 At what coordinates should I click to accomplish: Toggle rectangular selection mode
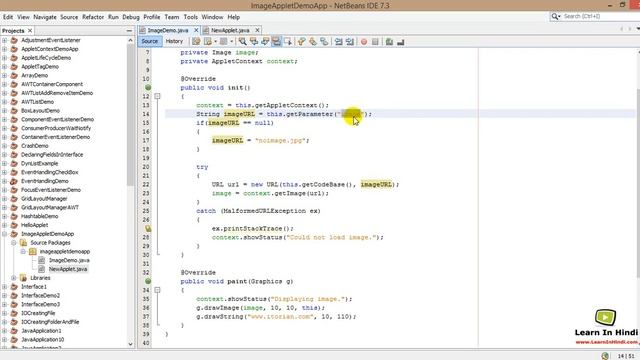coord(288,42)
